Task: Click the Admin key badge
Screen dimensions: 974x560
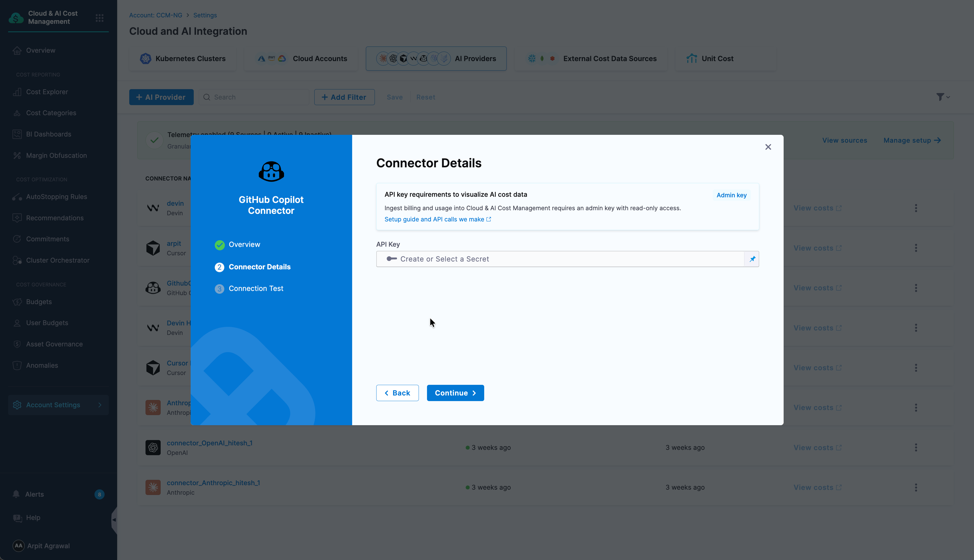Action: click(x=731, y=195)
